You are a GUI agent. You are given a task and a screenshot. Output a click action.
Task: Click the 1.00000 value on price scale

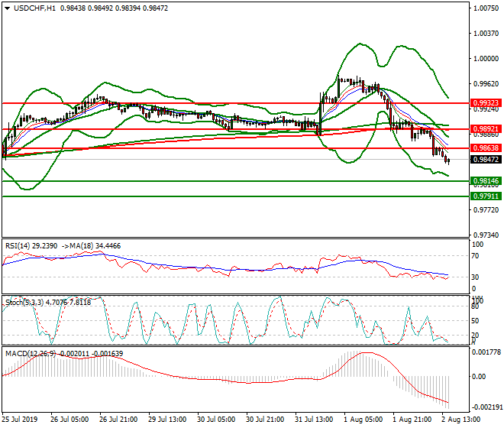click(x=486, y=58)
